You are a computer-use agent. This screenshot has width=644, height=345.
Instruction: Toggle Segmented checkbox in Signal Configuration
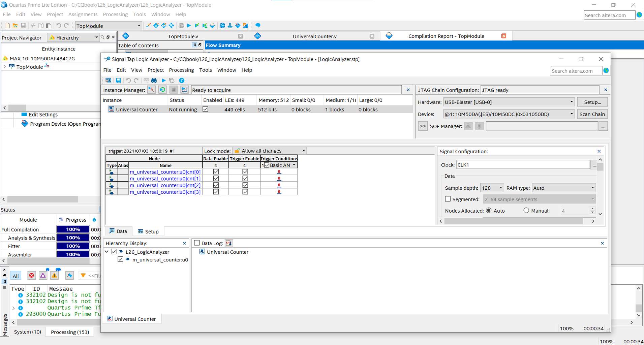[448, 199]
